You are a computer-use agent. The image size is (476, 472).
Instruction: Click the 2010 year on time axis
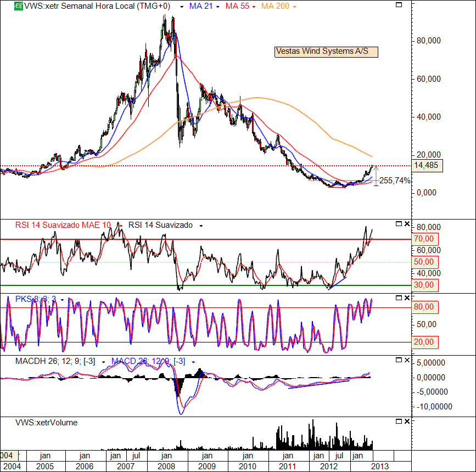tap(248, 467)
